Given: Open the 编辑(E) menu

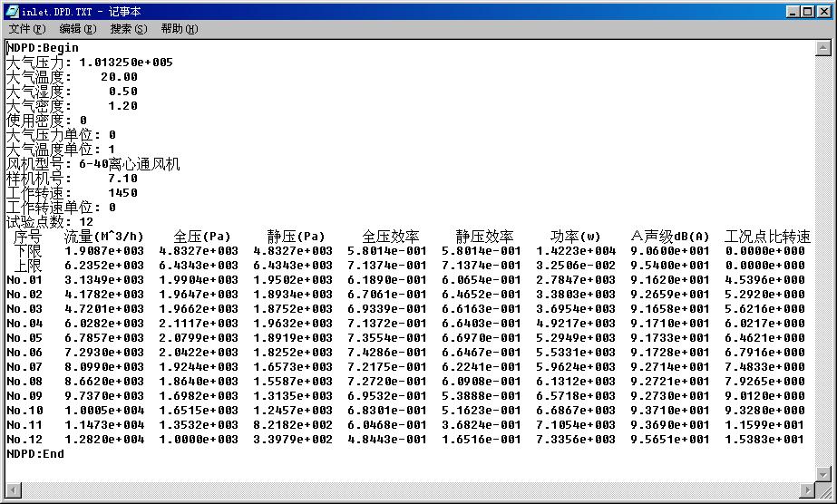Looking at the screenshot, I should point(77,29).
